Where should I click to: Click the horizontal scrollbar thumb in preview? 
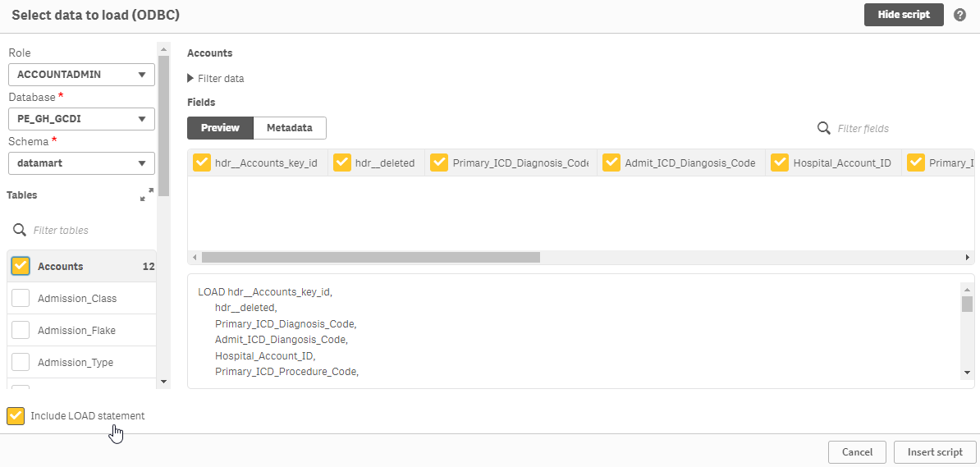click(370, 257)
